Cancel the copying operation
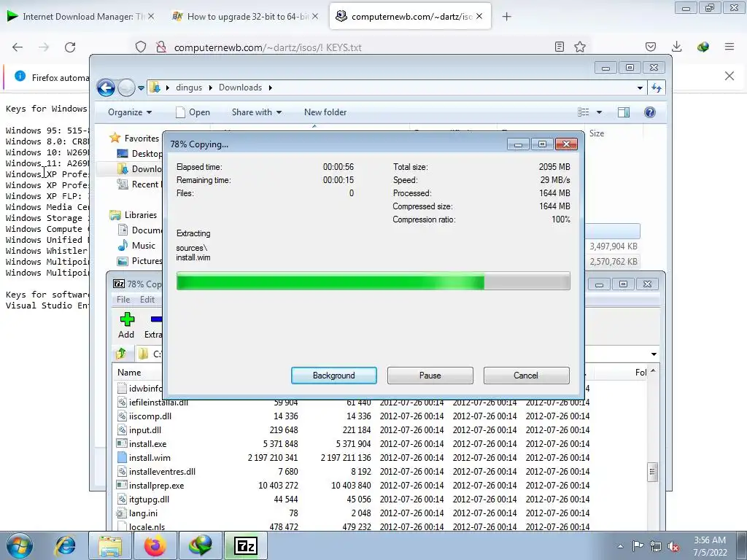Viewport: 747px width, 560px height. [526, 376]
